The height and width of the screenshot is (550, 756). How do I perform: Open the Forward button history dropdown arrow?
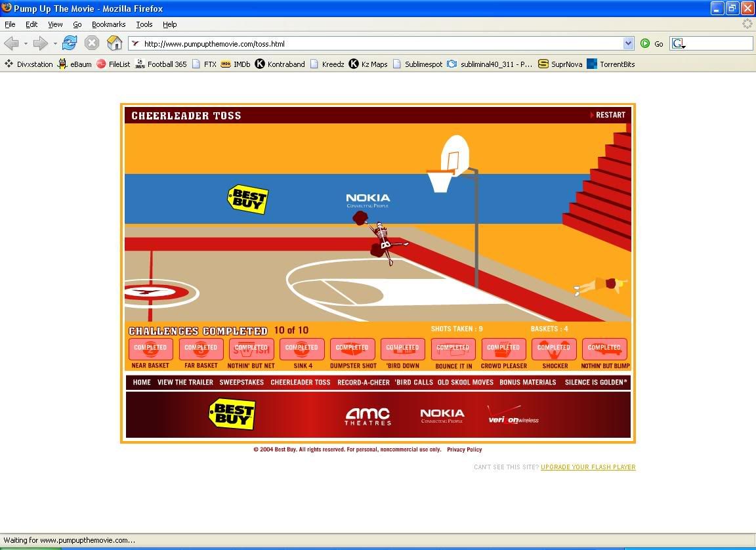click(x=55, y=43)
